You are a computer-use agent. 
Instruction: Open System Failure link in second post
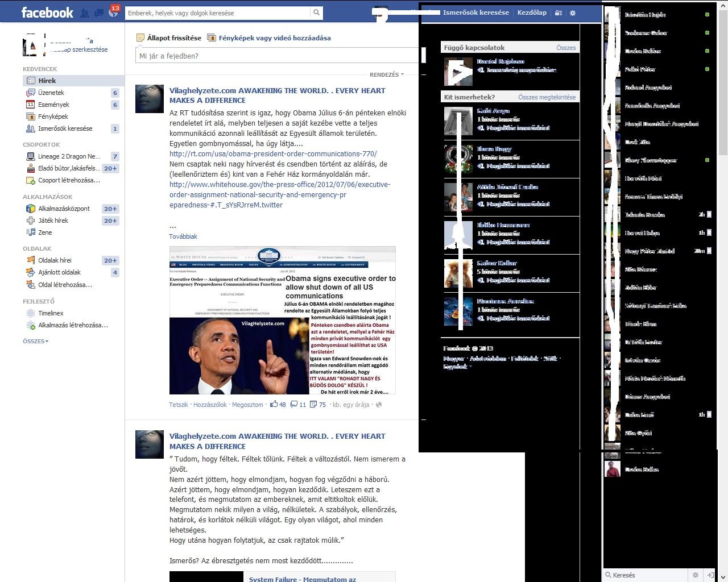(303, 579)
